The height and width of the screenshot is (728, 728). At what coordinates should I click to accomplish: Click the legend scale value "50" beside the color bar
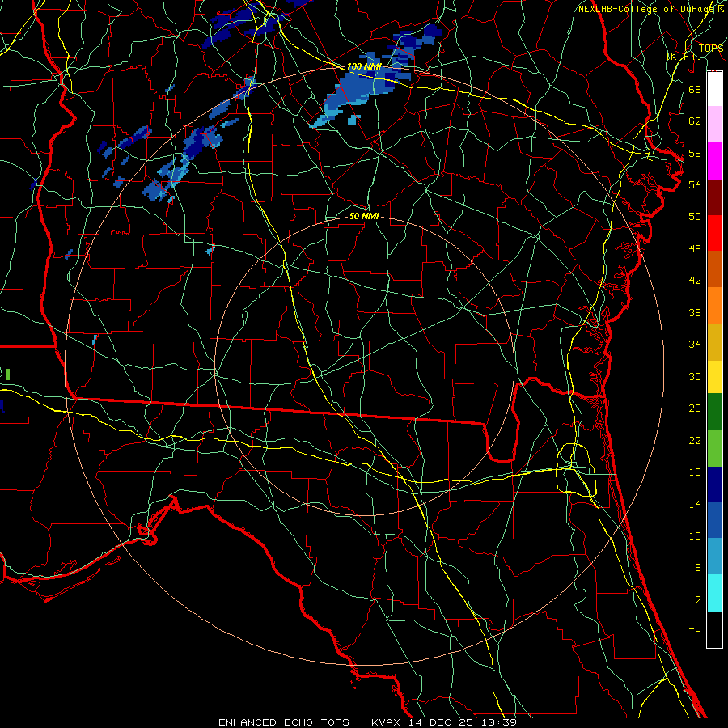coord(695,217)
